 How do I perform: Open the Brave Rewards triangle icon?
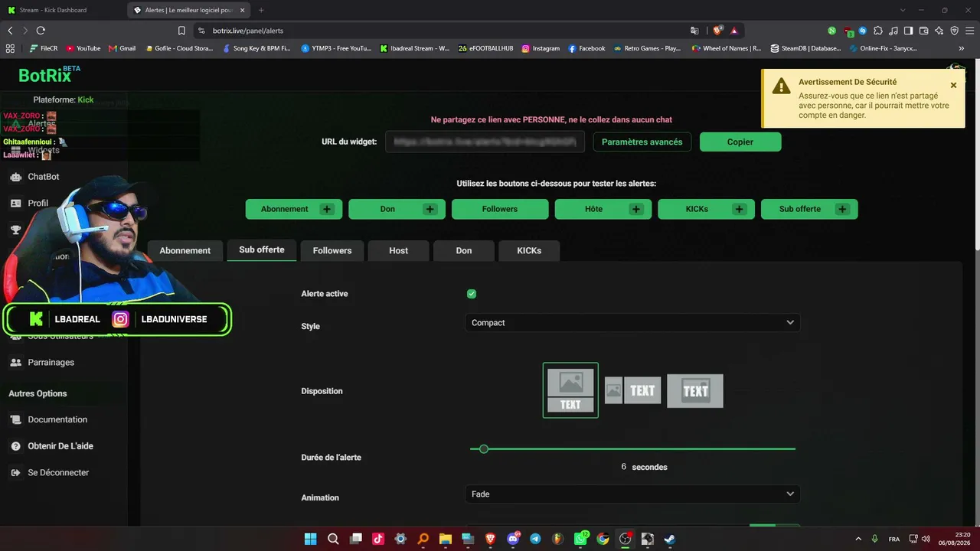coord(734,31)
